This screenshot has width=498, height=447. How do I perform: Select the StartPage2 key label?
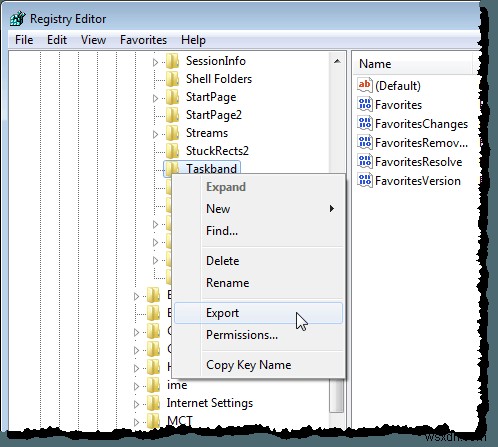point(214,115)
